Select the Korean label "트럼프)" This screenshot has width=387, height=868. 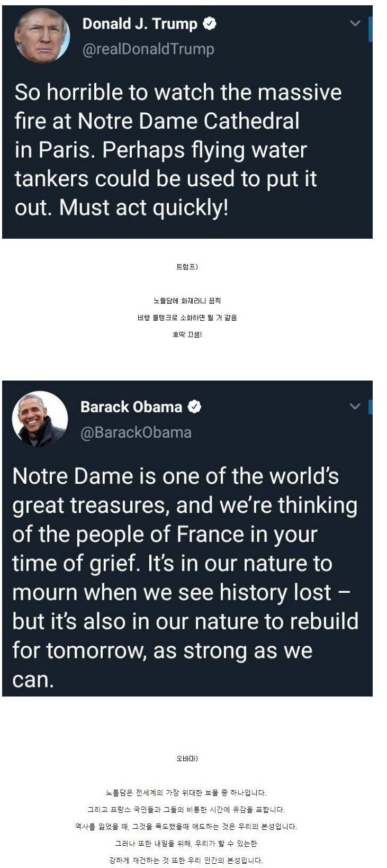[187, 267]
